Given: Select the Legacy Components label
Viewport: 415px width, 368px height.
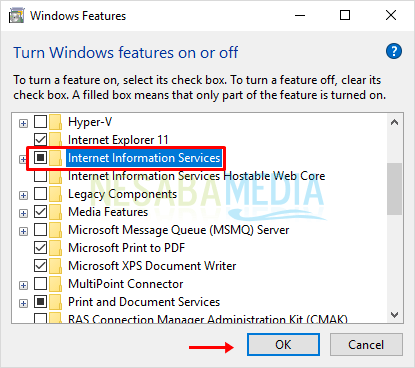Looking at the screenshot, I should 122,194.
